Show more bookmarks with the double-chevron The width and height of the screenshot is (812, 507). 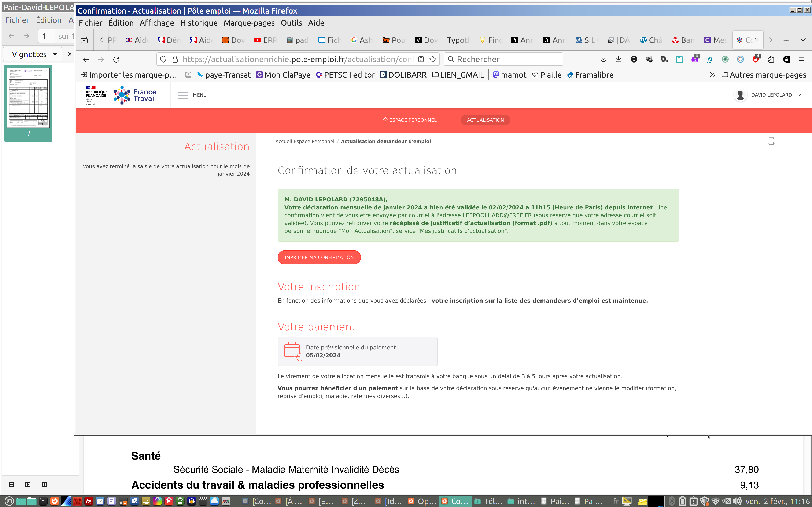[x=712, y=75]
